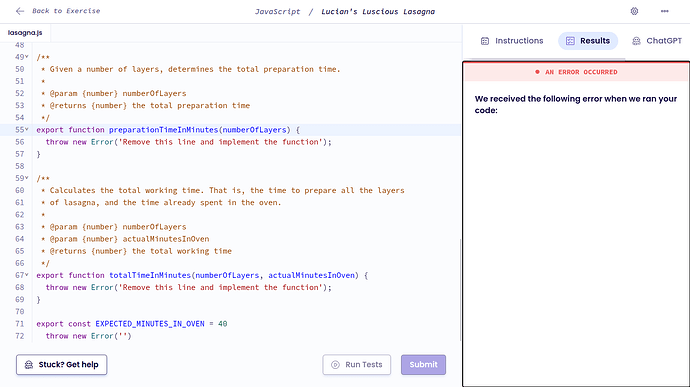Click the Submit button
Viewport: 690px width, 387px height.
pos(423,365)
